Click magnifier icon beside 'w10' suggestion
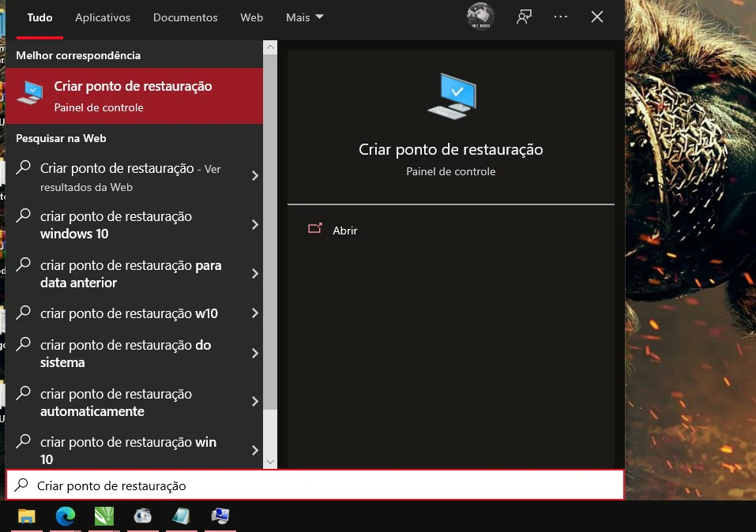The width and height of the screenshot is (756, 532). (x=23, y=313)
